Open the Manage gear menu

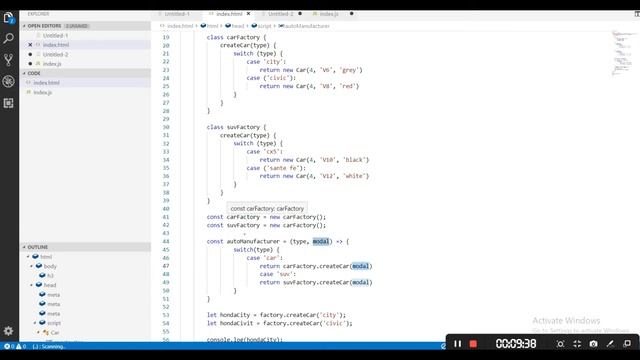[9, 331]
